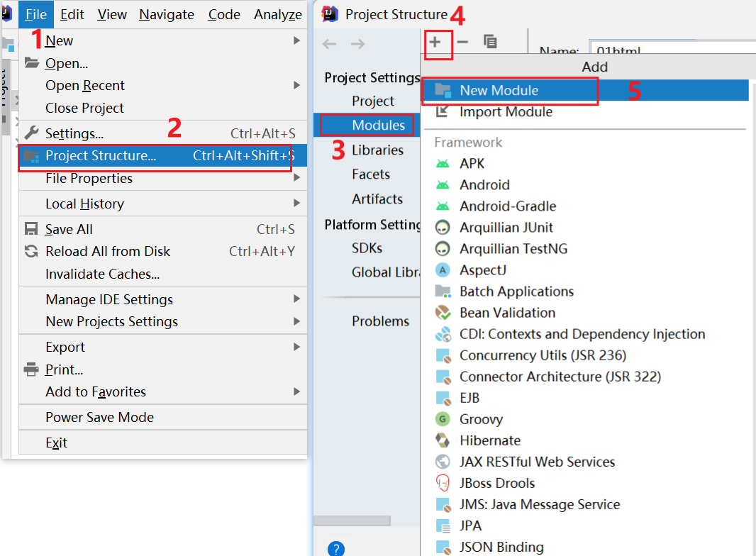This screenshot has height=556, width=756.
Task: Toggle Power Save Mode entry
Action: [x=163, y=417]
